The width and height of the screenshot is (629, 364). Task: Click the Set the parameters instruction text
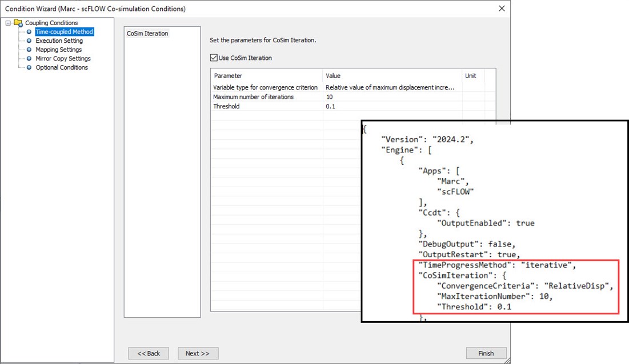coord(263,40)
